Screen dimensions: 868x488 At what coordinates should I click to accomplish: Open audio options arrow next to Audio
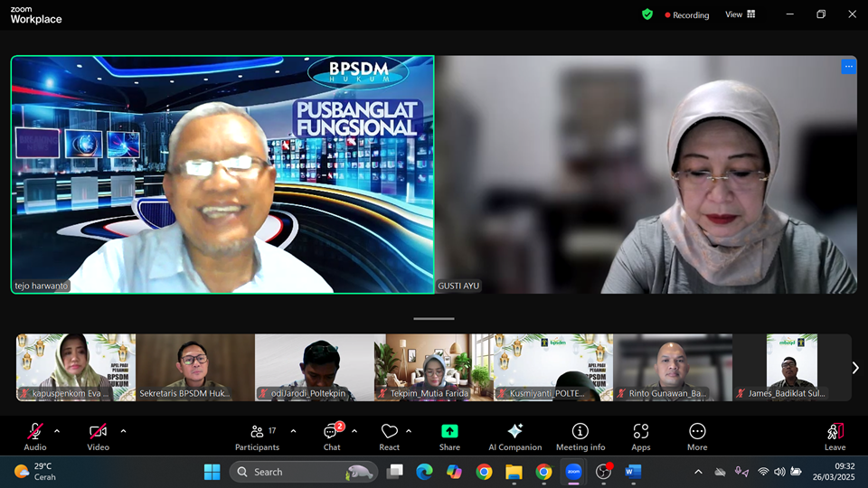(x=57, y=431)
